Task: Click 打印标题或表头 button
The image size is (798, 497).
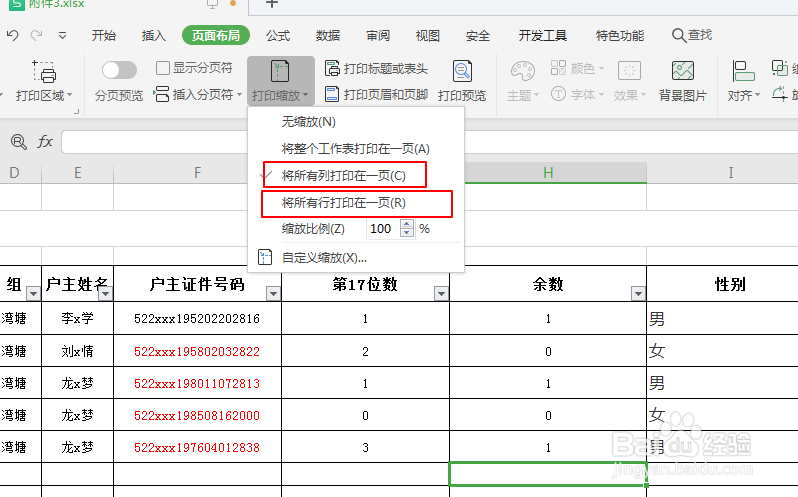Action: pyautogui.click(x=376, y=68)
